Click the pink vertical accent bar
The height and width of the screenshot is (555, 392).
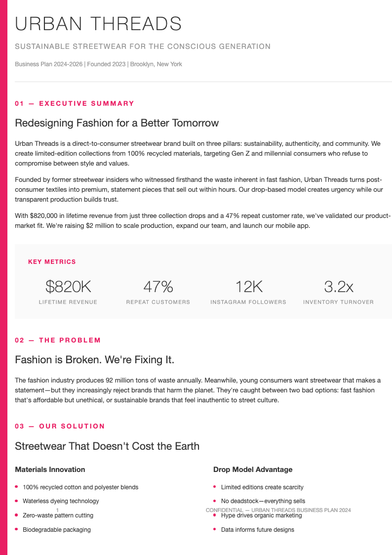point(3,277)
